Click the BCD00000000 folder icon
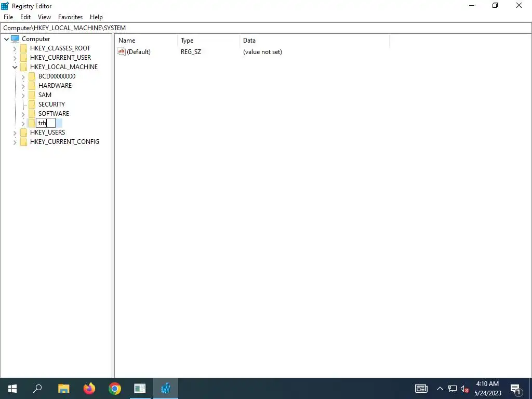The height and width of the screenshot is (399, 532). [32, 76]
